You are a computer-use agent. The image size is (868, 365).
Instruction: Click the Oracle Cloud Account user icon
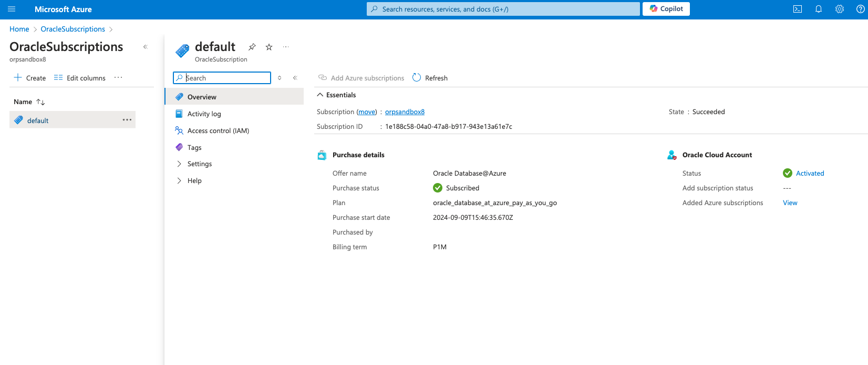click(671, 155)
